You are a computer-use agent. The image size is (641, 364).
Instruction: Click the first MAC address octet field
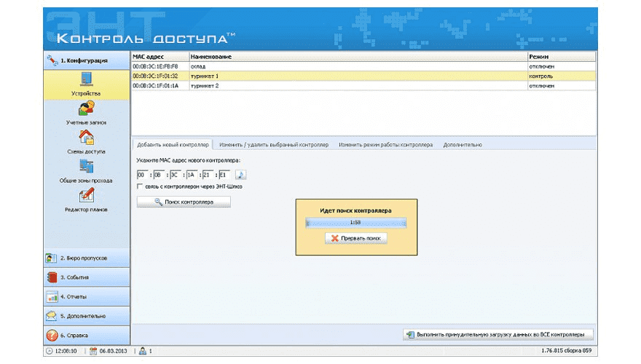[143, 175]
